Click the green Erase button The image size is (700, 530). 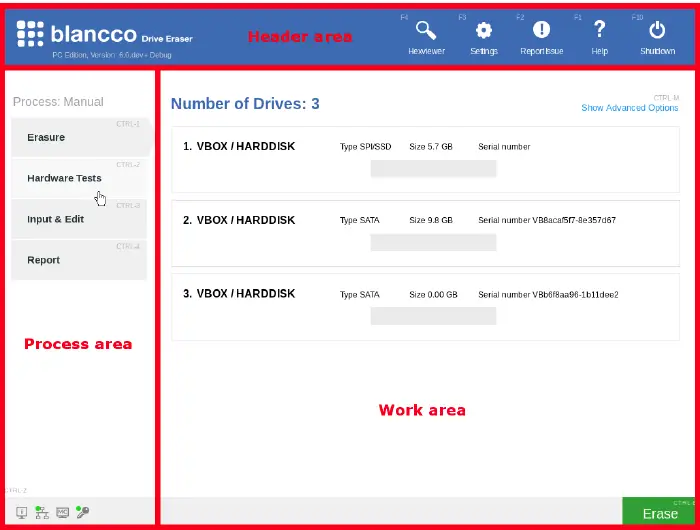click(659, 512)
